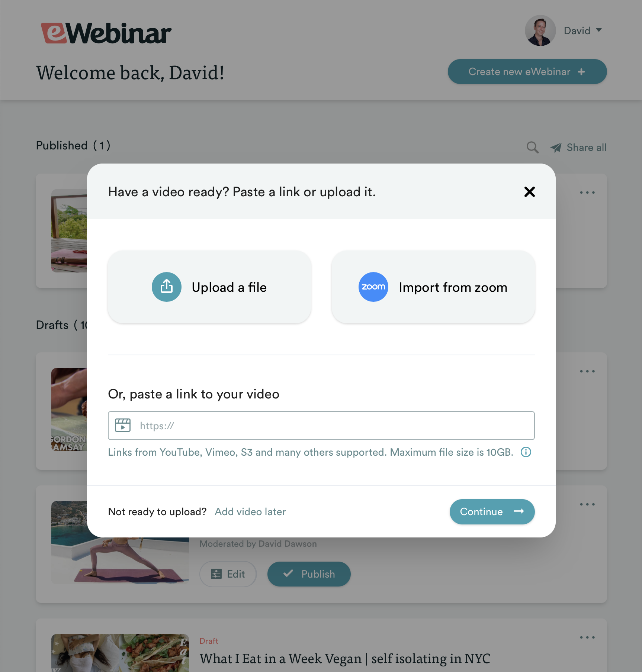Screen dimensions: 642x672
Task: Click the Upload a file icon
Action: click(166, 287)
